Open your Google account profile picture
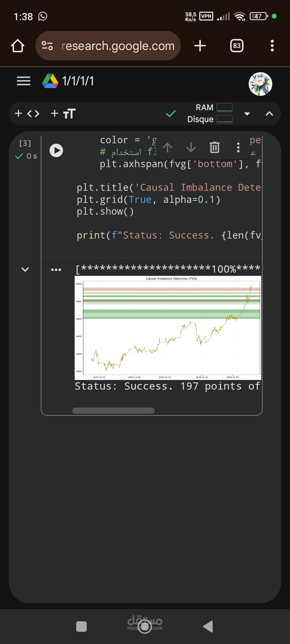The height and width of the screenshot is (644, 290). 260,84
